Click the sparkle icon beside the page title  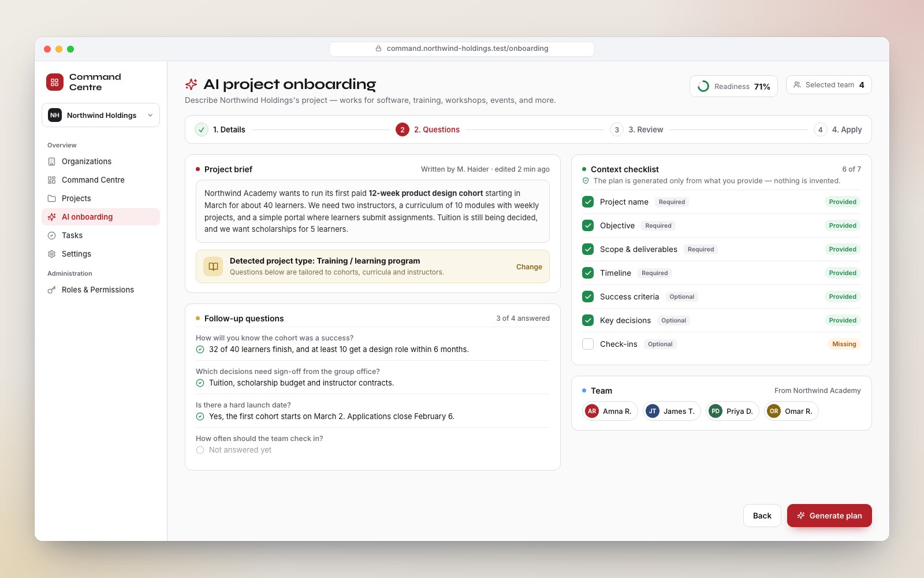(x=191, y=84)
